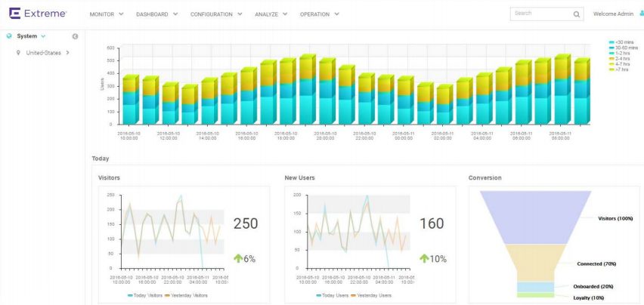Image resolution: width=644 pixels, height=305 pixels.
Task: Click into the Search input field
Action: tap(540, 14)
